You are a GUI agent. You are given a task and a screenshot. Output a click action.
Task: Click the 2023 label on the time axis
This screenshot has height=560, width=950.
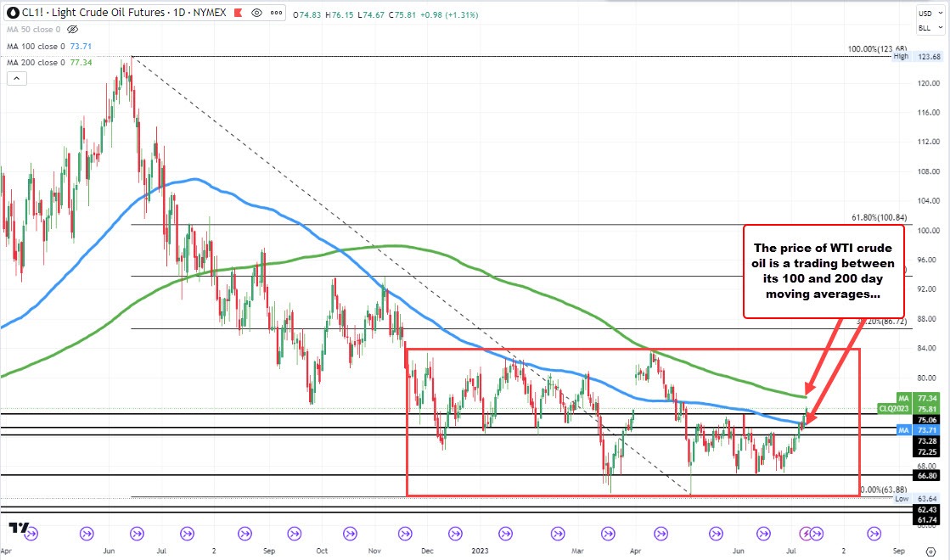(x=480, y=551)
